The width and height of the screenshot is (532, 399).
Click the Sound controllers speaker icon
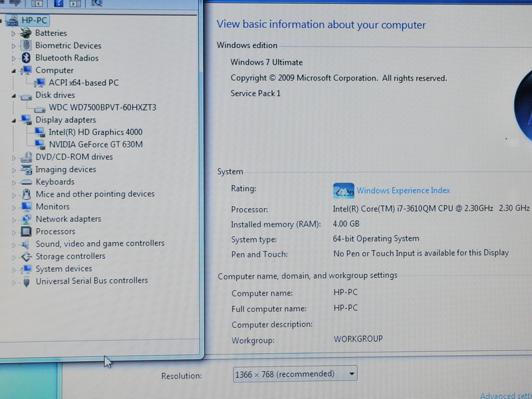tap(26, 244)
